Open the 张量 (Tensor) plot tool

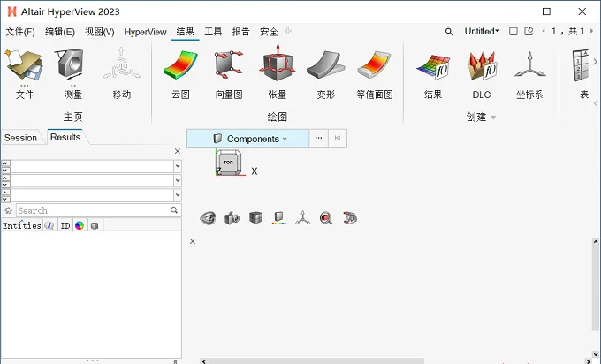(x=278, y=64)
